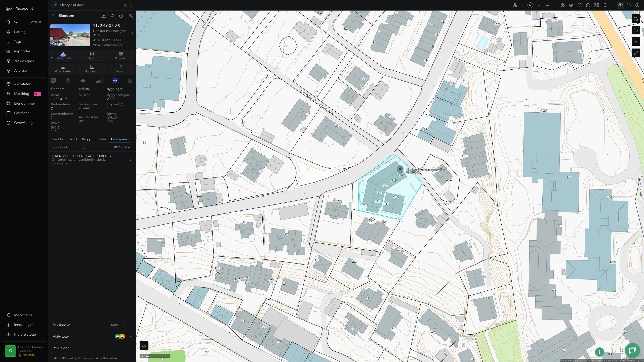Screen dimensions: 644x362
Task: Expand the Saksinnsyn section
Action: click(92, 325)
